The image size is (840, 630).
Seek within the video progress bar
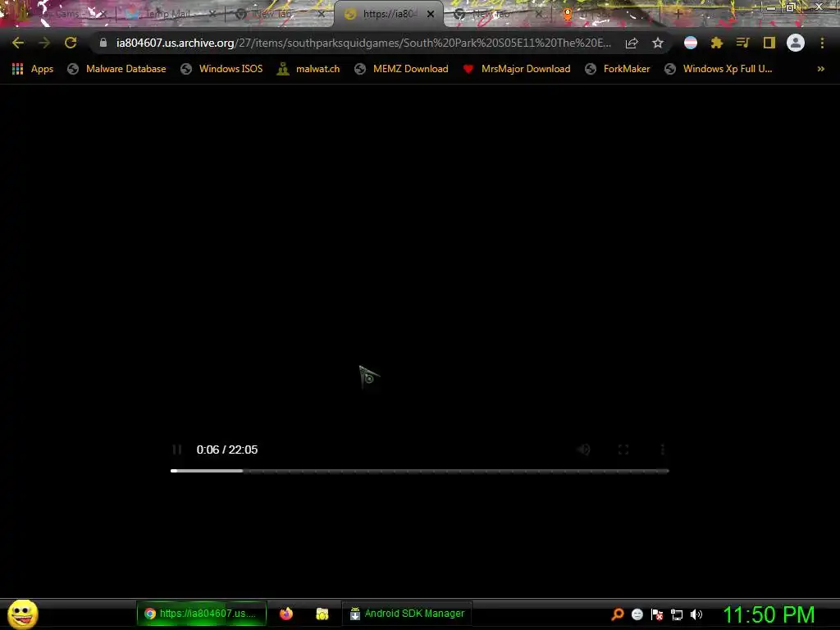click(420, 471)
